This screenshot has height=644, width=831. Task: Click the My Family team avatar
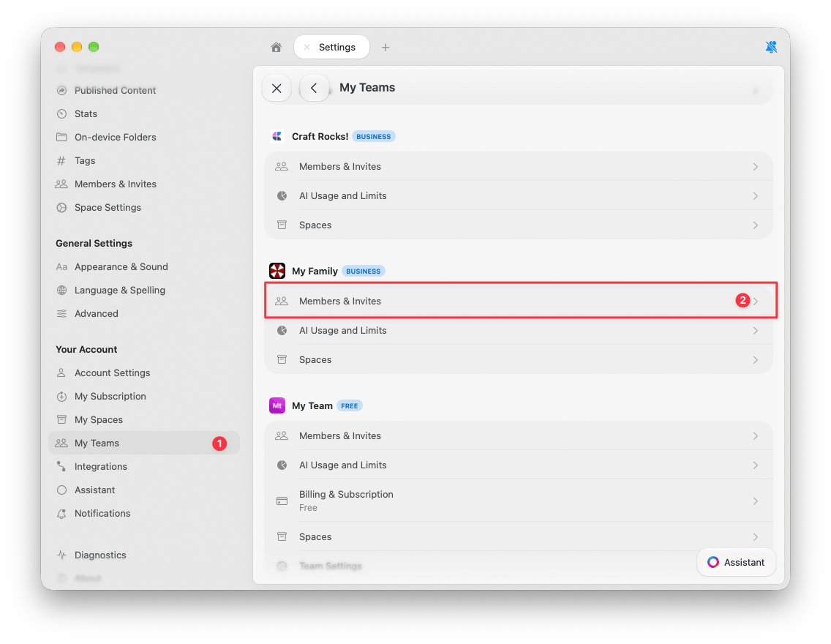pyautogui.click(x=277, y=271)
